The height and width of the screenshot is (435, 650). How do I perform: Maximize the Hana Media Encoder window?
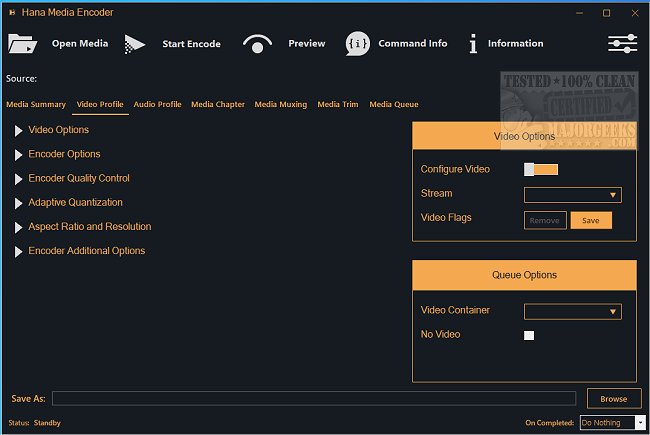click(606, 13)
